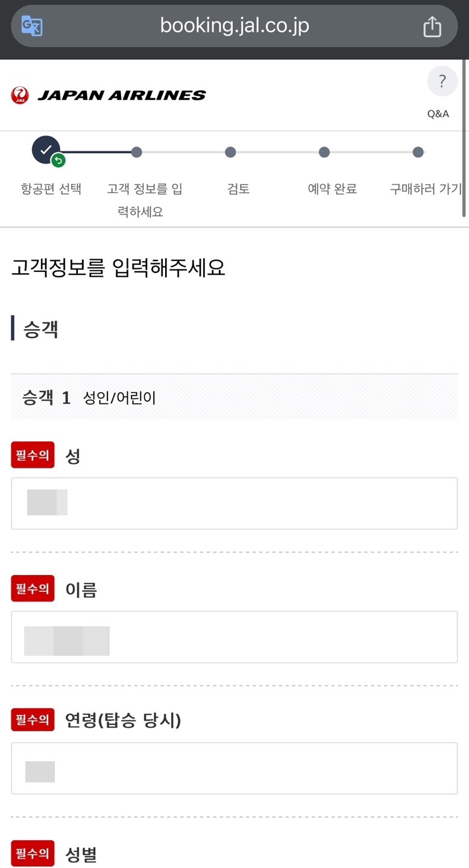Tap the translate icon in address bar
The width and height of the screenshot is (469, 868).
click(x=31, y=26)
